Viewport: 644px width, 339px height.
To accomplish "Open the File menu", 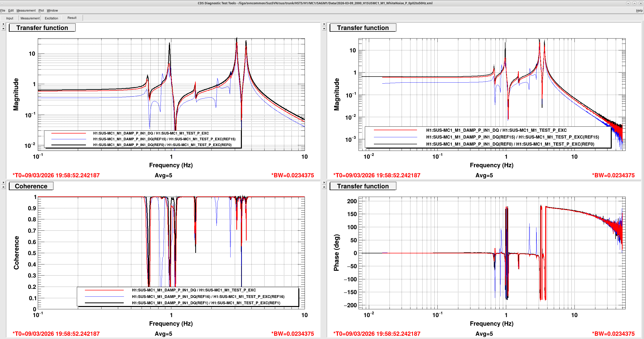I will (3, 11).
